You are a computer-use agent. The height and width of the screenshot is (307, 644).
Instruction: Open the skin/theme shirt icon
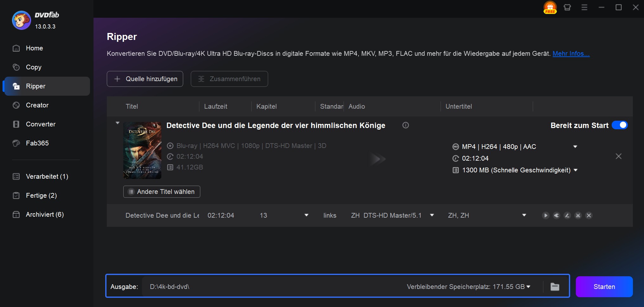[x=567, y=7]
